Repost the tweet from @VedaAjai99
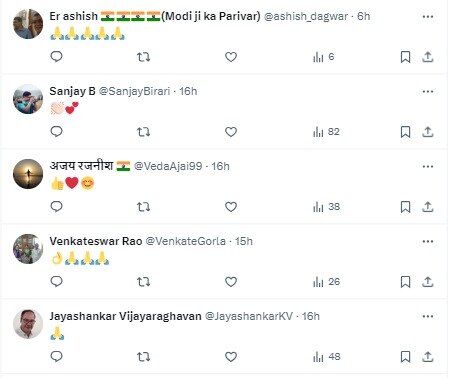 [144, 207]
